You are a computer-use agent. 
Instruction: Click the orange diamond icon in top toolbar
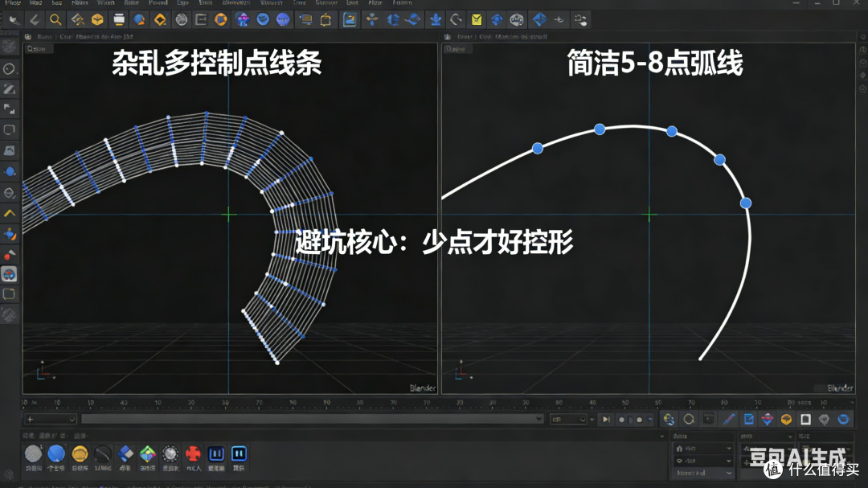point(160,20)
